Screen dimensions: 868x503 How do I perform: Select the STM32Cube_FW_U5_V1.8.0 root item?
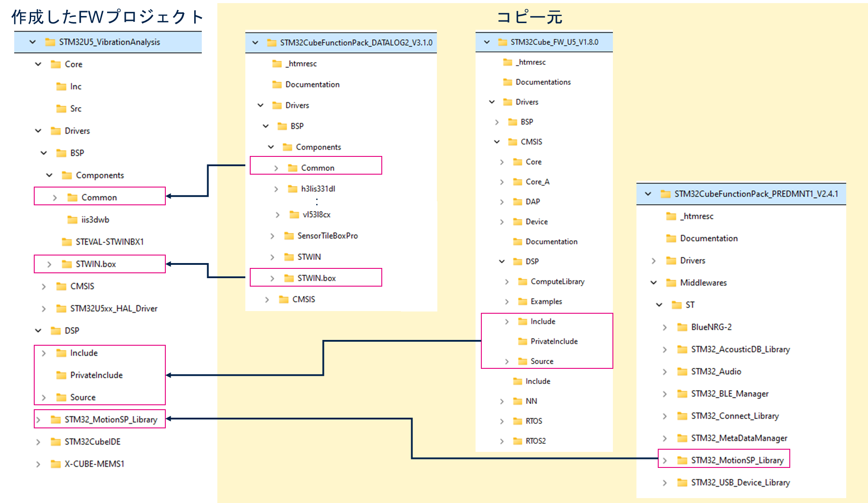pos(554,42)
